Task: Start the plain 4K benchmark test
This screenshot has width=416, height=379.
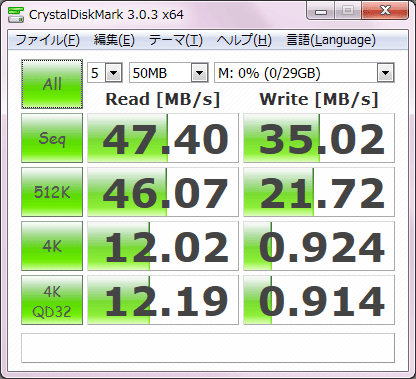Action: [52, 246]
